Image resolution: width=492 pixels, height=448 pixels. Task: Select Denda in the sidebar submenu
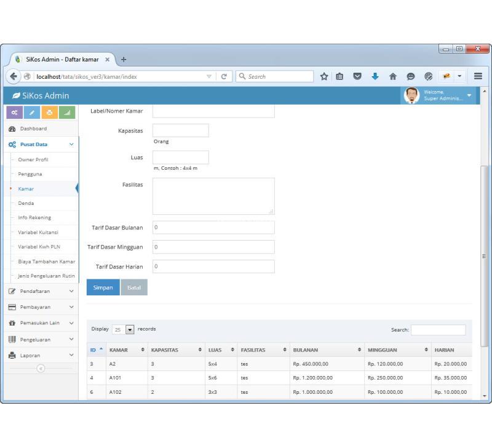pos(26,203)
